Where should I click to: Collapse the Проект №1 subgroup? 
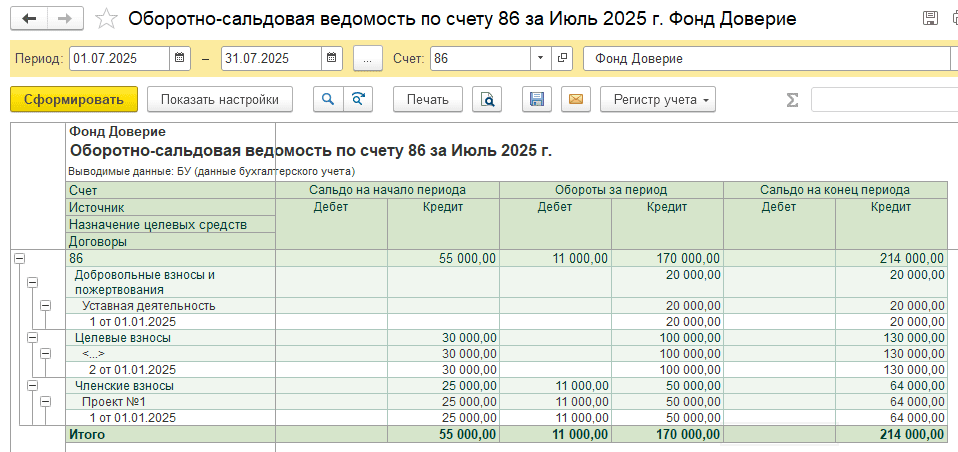[x=45, y=401]
